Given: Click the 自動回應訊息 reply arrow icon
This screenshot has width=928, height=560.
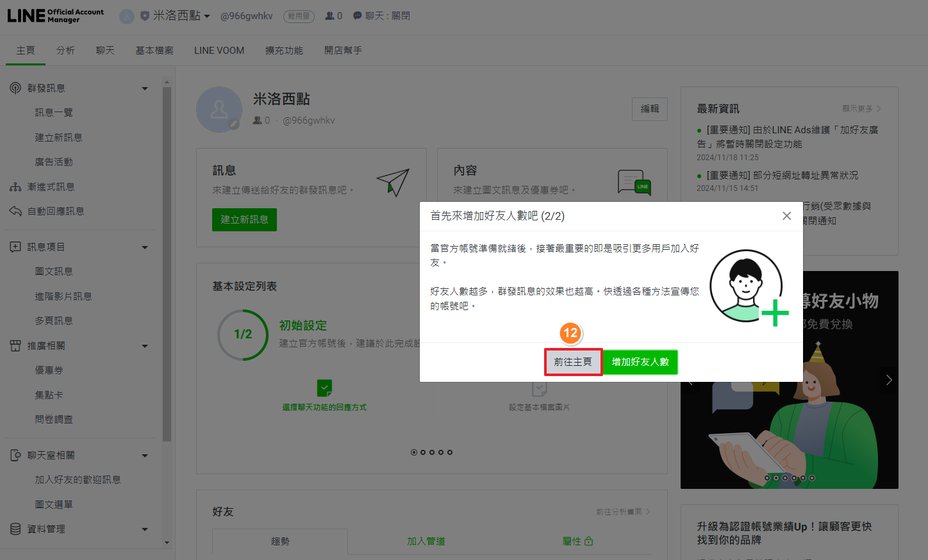Looking at the screenshot, I should (x=15, y=211).
